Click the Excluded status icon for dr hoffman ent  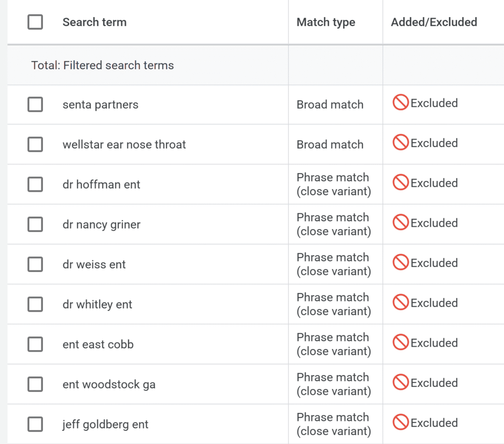[400, 182]
